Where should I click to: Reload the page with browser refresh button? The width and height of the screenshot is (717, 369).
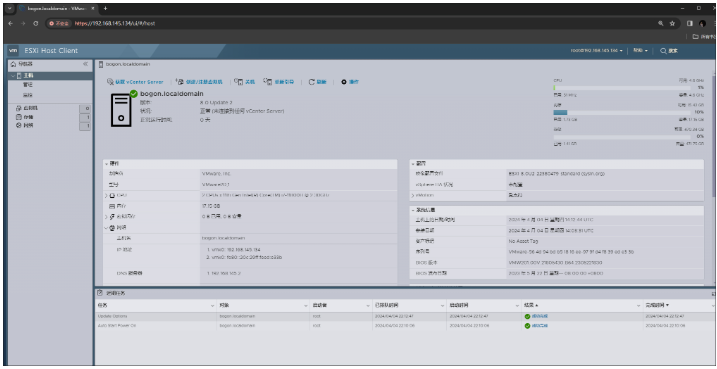tap(36, 23)
